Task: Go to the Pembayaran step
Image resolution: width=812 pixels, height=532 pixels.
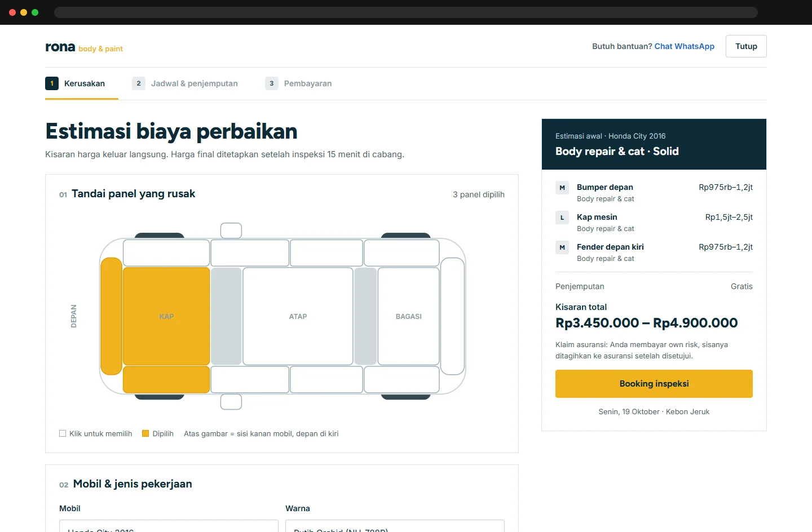Action: (x=298, y=83)
